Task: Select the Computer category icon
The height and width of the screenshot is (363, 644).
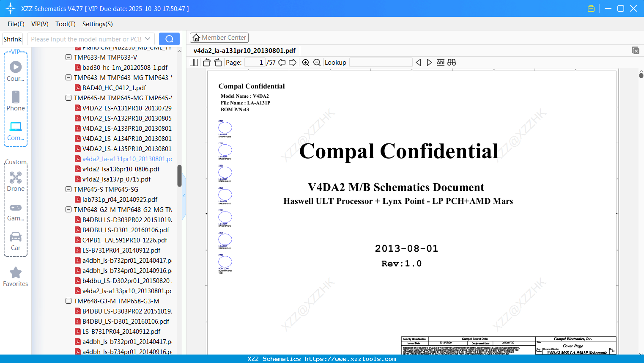Action: pos(16,131)
